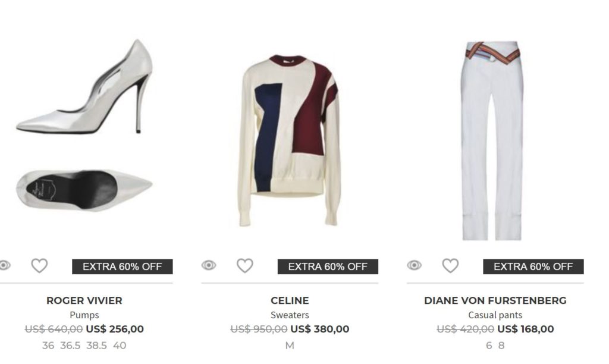The image size is (609, 364).
Task: Pick size 8 for the casual pants
Action: point(501,345)
